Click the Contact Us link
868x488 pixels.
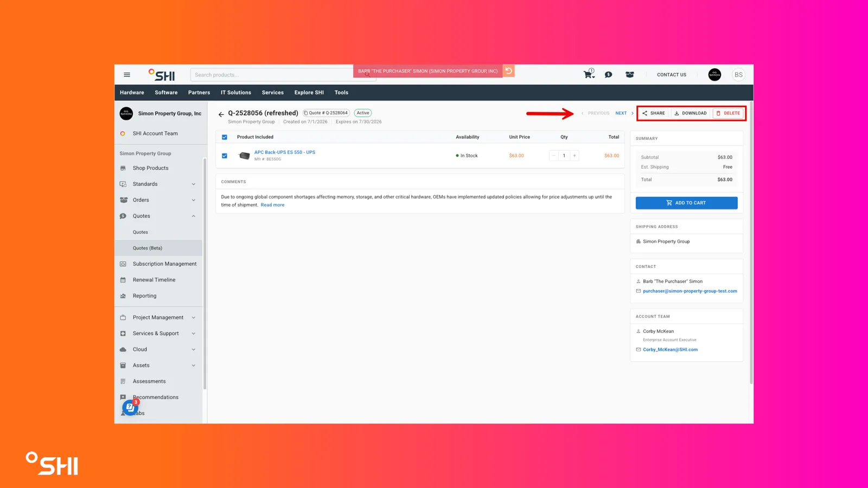(672, 75)
